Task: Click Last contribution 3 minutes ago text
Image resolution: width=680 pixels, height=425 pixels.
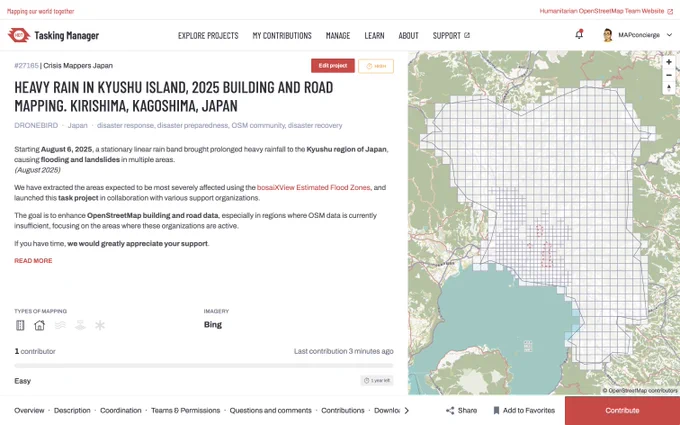Action: 344,351
